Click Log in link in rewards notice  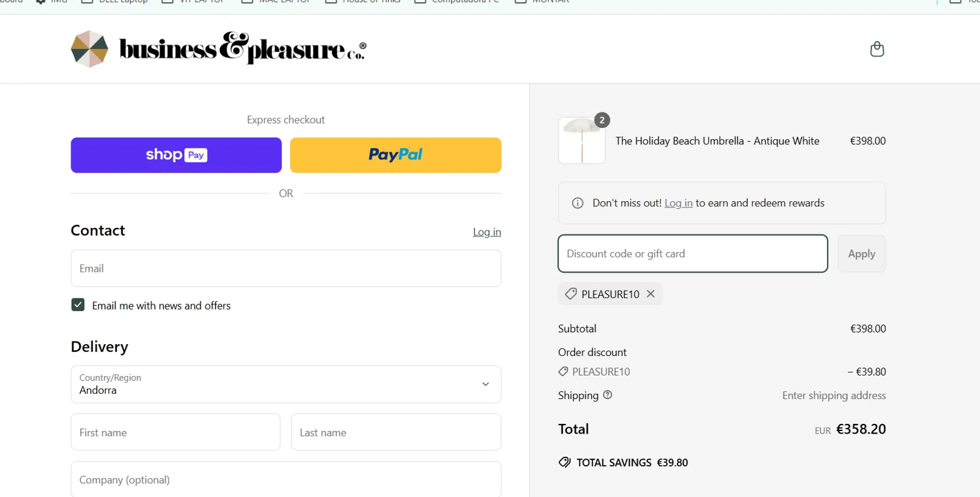[678, 203]
